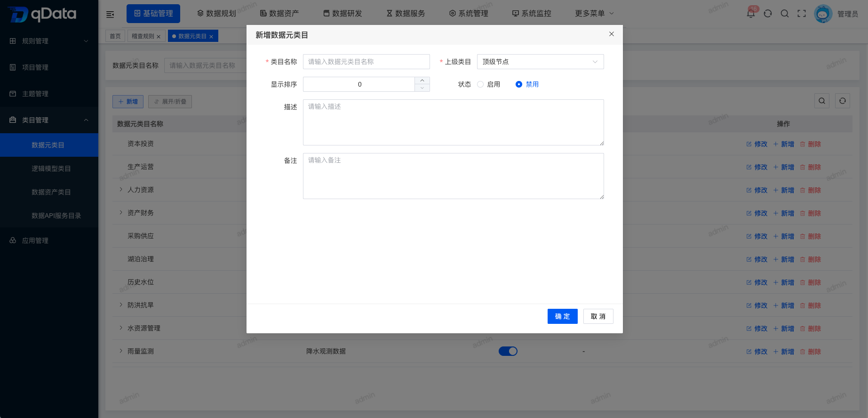
Task: Open the admin avatar menu
Action: [x=823, y=14]
